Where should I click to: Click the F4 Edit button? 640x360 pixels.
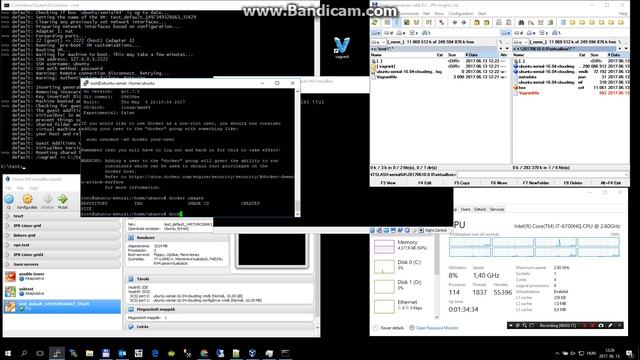[425, 183]
